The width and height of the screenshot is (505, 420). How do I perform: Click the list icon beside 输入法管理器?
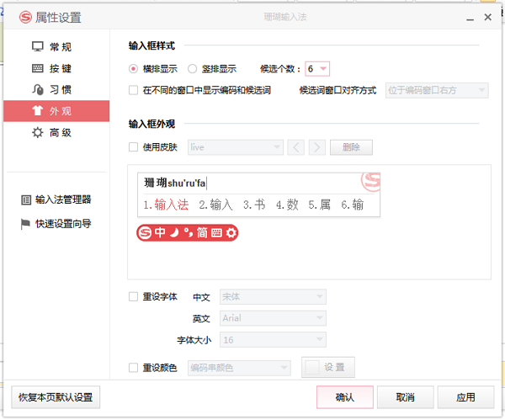[x=26, y=200]
